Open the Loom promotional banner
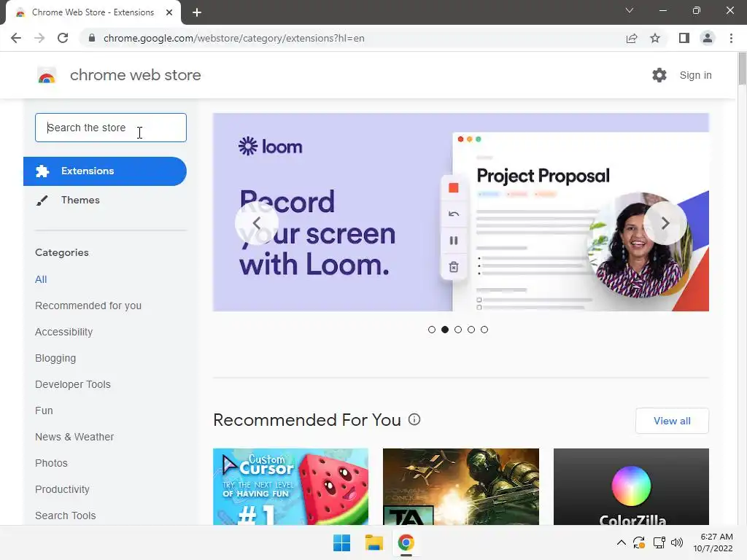The height and width of the screenshot is (560, 747). (461, 212)
